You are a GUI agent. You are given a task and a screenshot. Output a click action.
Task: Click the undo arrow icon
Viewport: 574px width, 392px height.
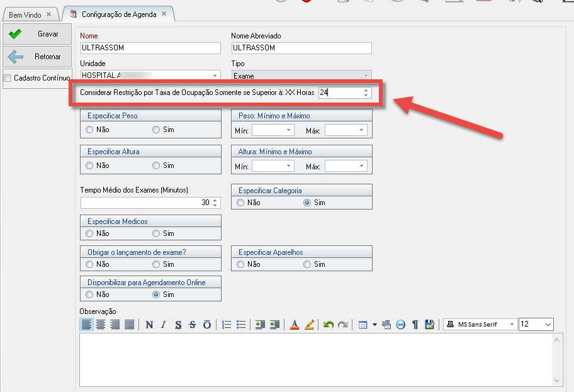click(328, 325)
